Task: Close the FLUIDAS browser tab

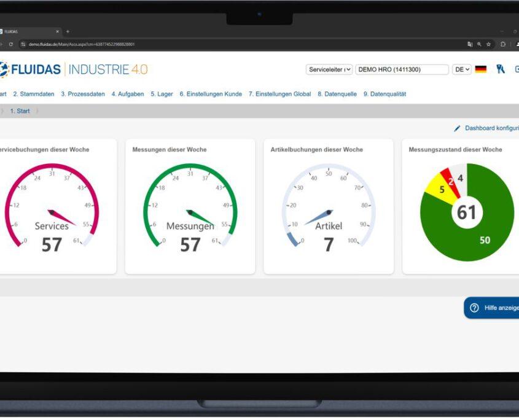Action: [x=58, y=31]
